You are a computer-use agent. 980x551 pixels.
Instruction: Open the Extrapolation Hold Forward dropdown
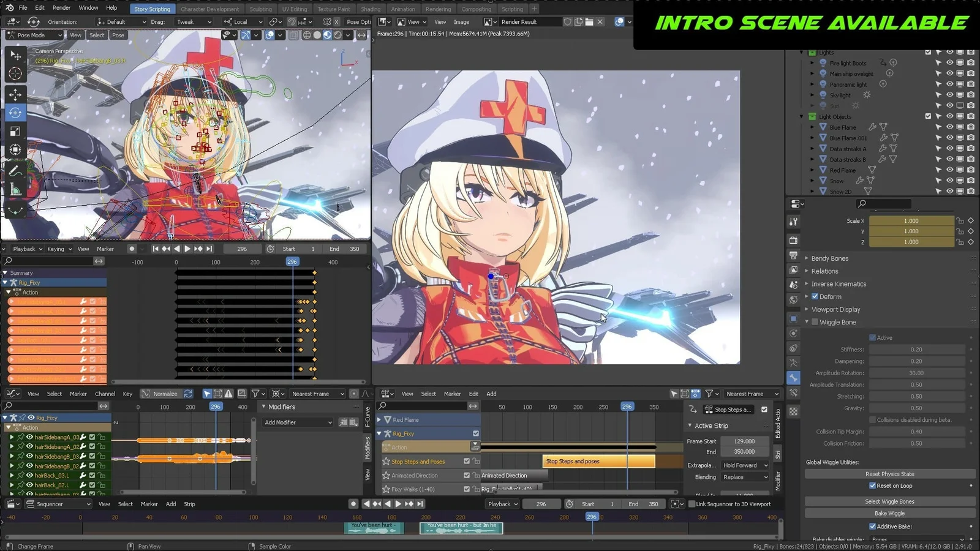(744, 465)
